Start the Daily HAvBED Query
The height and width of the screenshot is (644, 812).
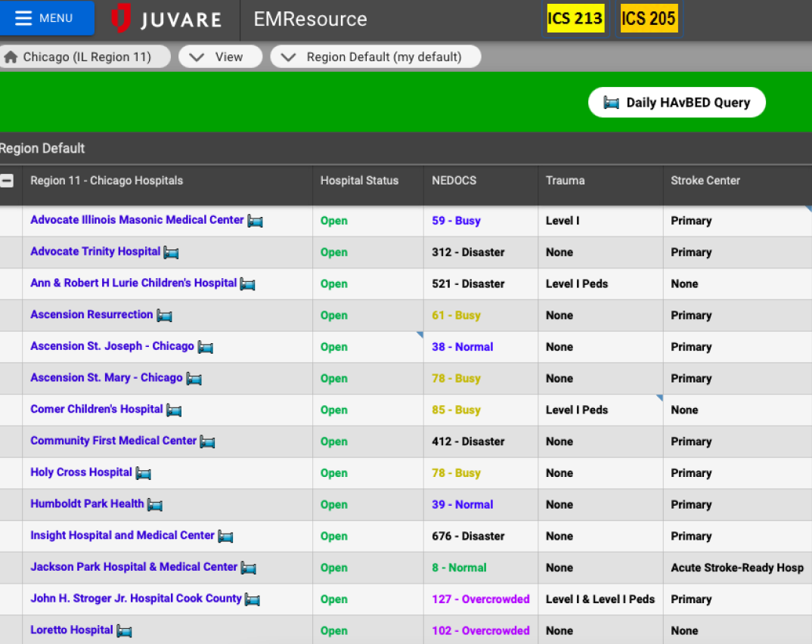click(x=677, y=103)
